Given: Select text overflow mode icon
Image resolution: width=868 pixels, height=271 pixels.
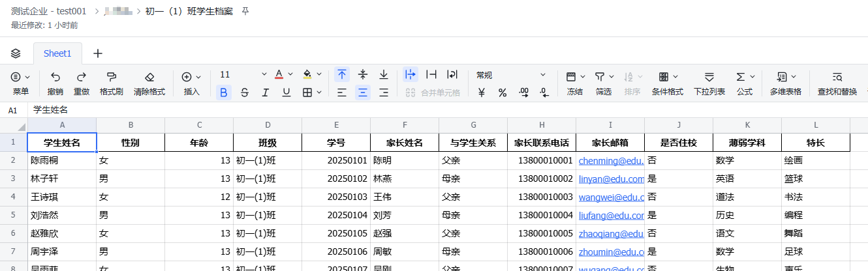Looking at the screenshot, I should pos(411,74).
